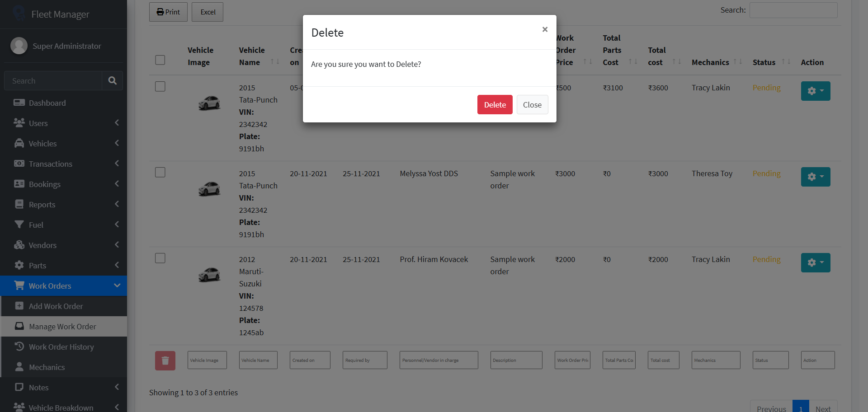The image size is (868, 412).
Task: Click the red trash bulk delete icon
Action: pos(165,360)
